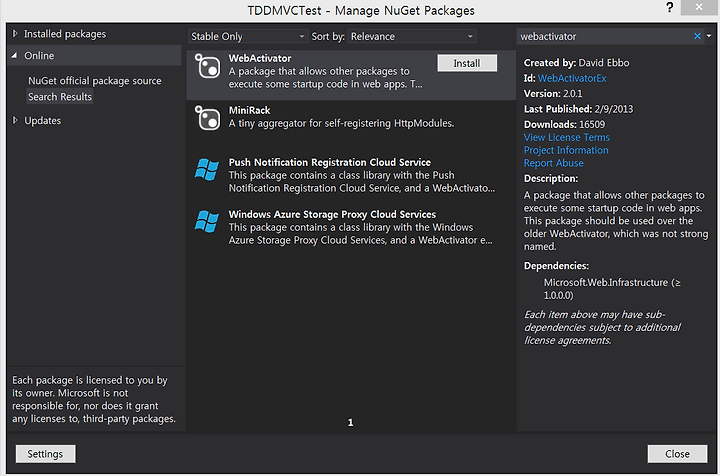
Task: Go to results page 1
Action: (x=350, y=422)
